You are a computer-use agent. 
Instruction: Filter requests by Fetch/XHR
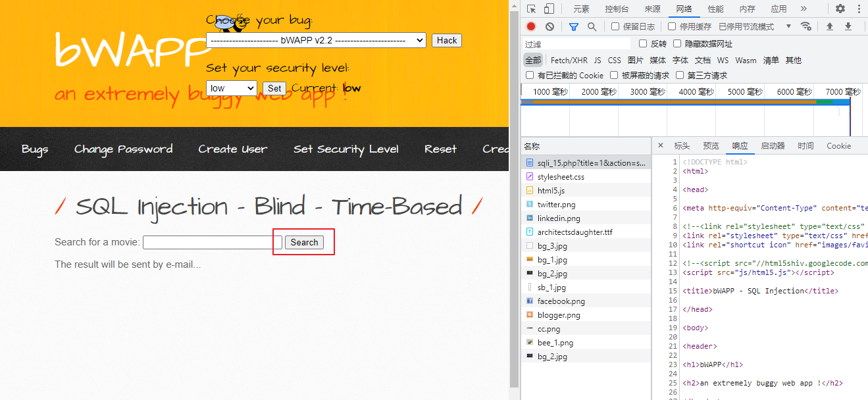[x=569, y=60]
